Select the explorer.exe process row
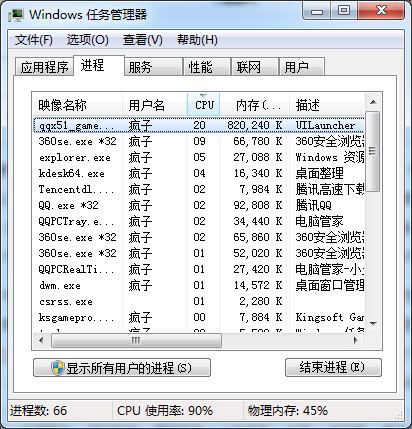 (199, 157)
